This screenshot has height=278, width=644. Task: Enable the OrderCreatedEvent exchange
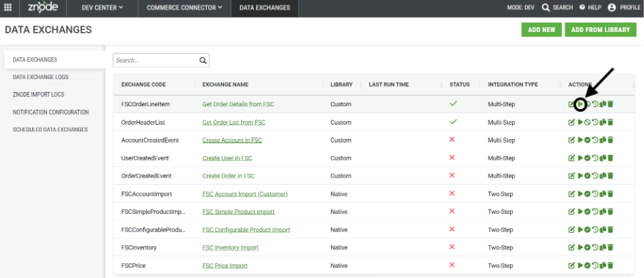coord(588,176)
